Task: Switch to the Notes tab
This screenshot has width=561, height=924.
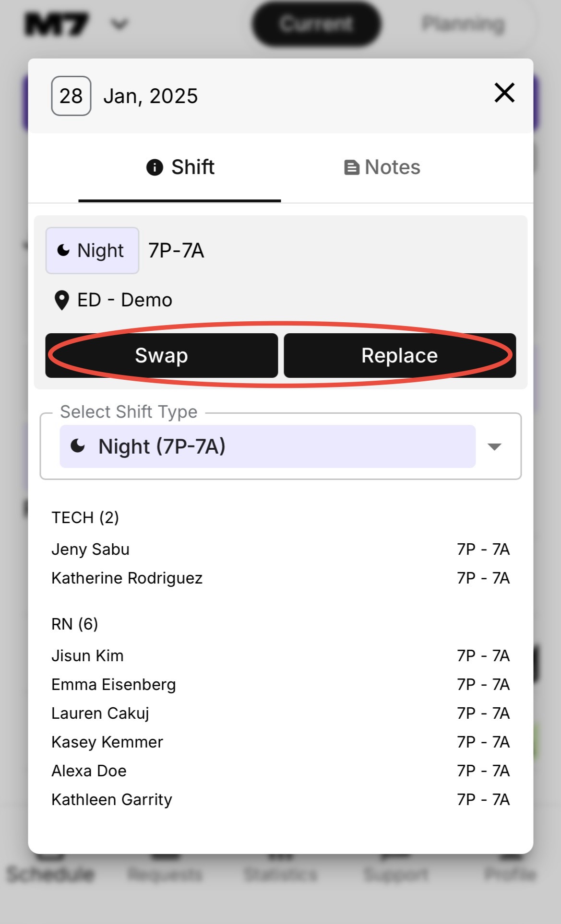Action: point(382,167)
